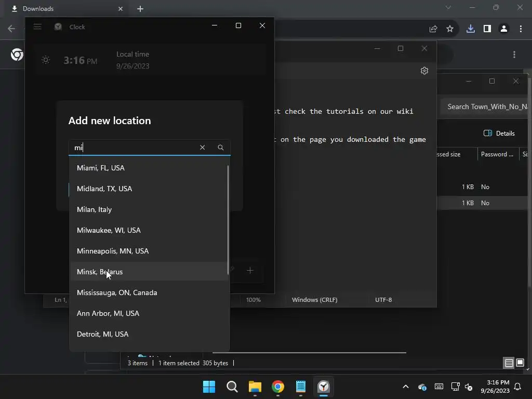
Task: Click the plus add-clock button in Clock
Action: point(250,270)
